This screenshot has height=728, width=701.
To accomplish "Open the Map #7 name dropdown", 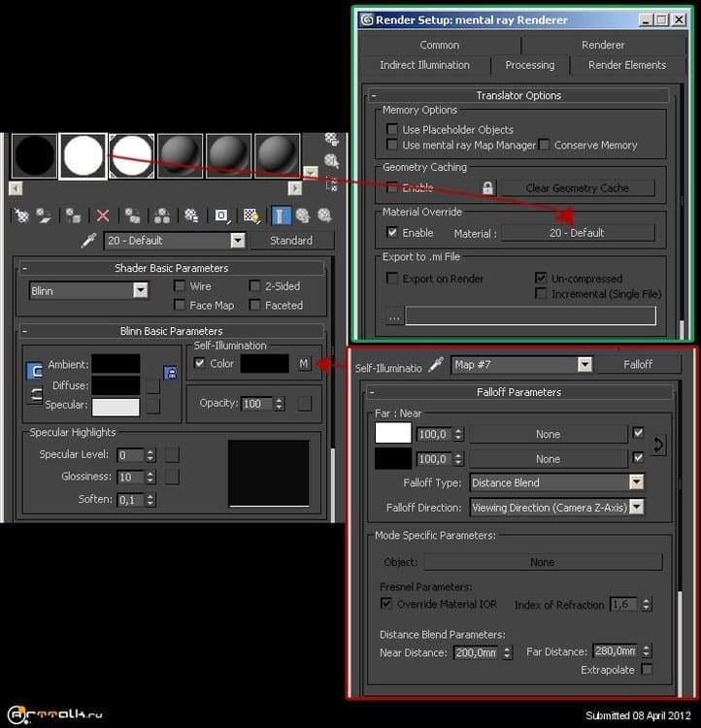I will [x=584, y=364].
